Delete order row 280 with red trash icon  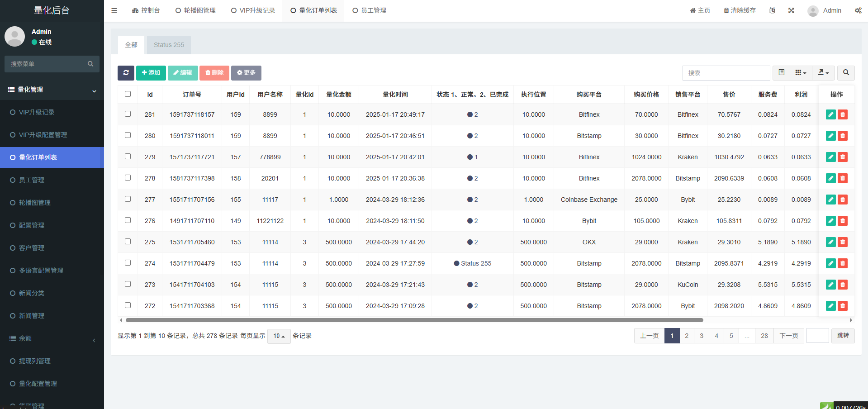843,136
